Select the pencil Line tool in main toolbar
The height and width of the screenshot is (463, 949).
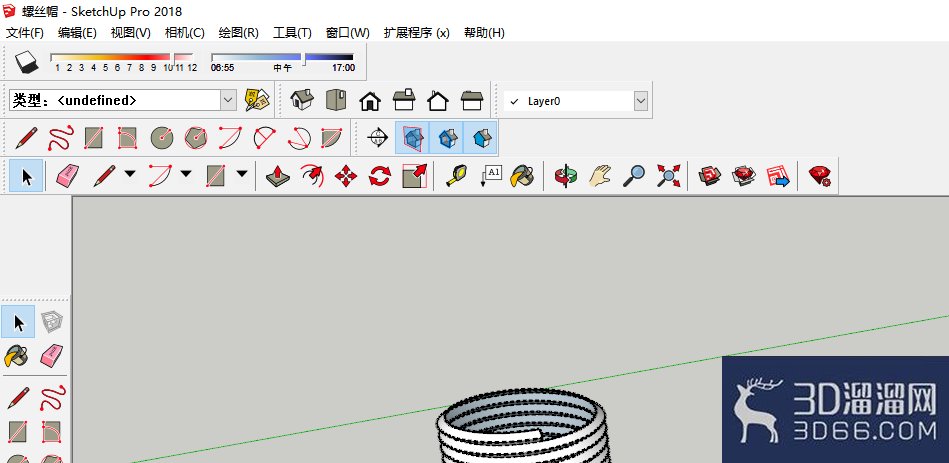(x=104, y=176)
